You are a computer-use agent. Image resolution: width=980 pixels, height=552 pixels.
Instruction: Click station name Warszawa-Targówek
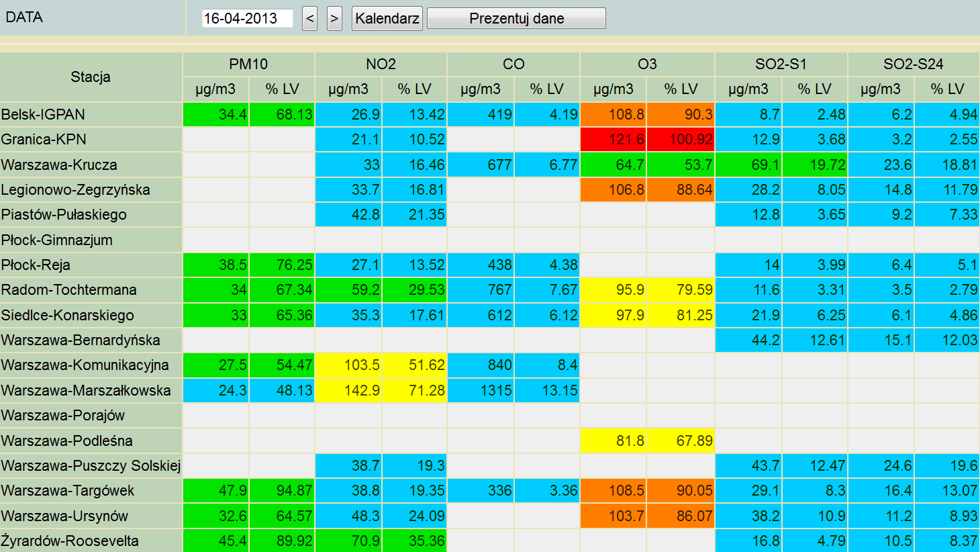[x=67, y=490]
